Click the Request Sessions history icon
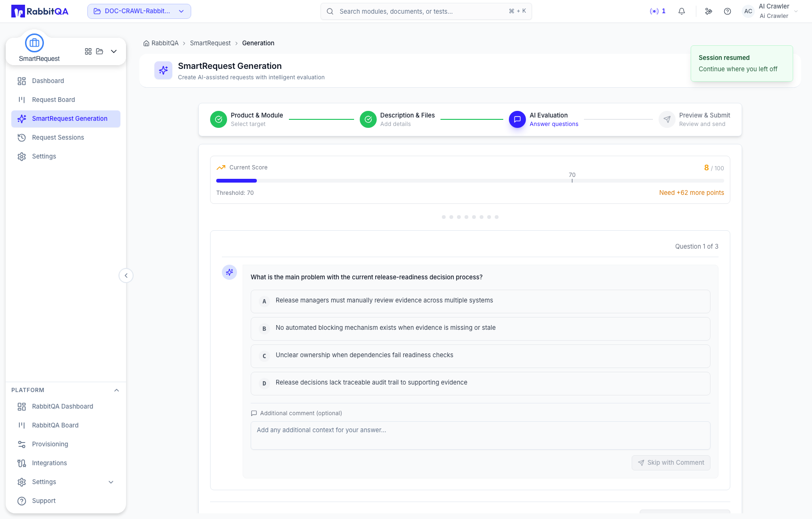This screenshot has width=812, height=519. coord(22,138)
